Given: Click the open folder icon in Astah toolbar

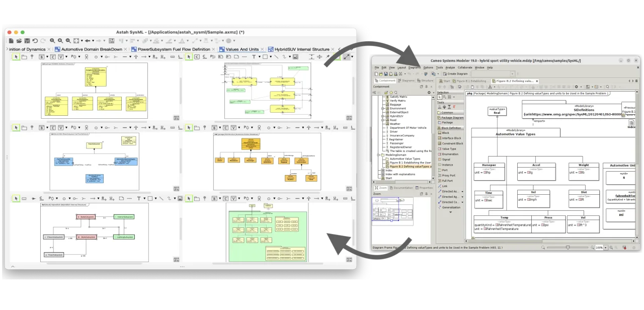Looking at the screenshot, I should [x=19, y=41].
